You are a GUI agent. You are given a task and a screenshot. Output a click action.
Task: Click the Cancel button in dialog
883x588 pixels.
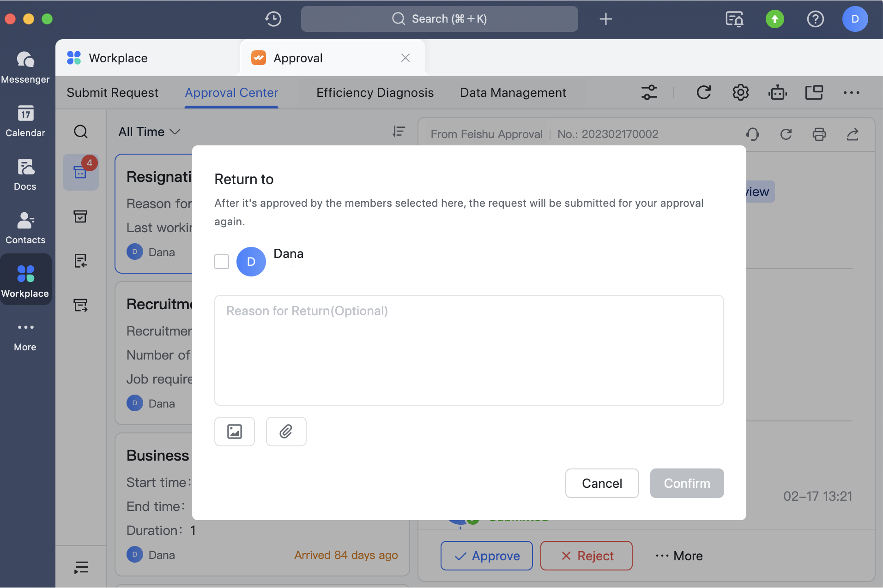601,483
